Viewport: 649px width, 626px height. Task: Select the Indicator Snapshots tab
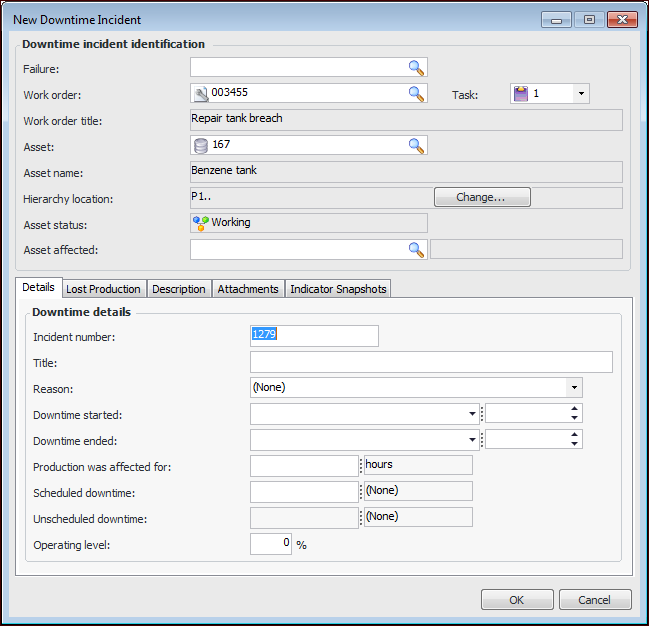tap(338, 289)
